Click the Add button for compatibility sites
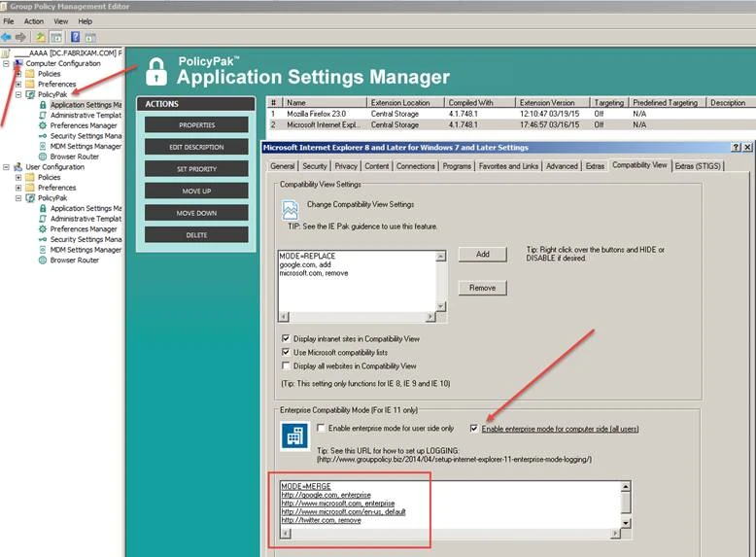 tap(482, 255)
